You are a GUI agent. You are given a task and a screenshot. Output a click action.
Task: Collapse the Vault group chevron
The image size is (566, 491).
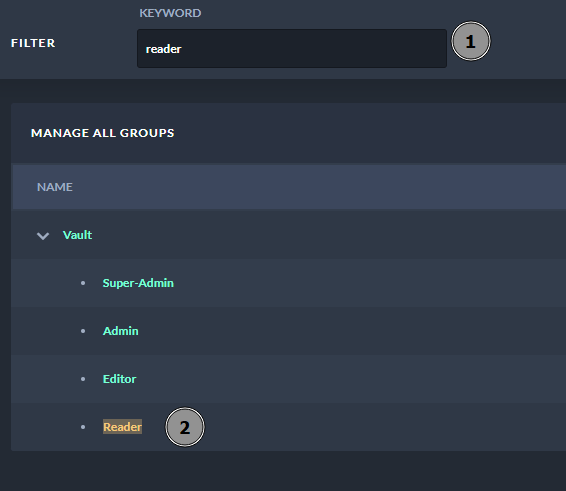click(x=43, y=236)
